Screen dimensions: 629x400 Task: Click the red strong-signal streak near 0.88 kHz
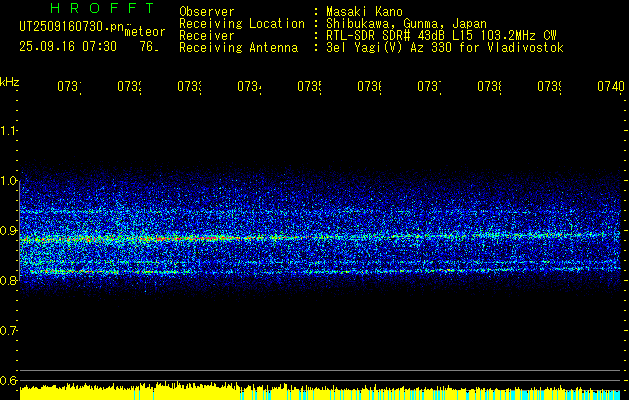(193, 238)
